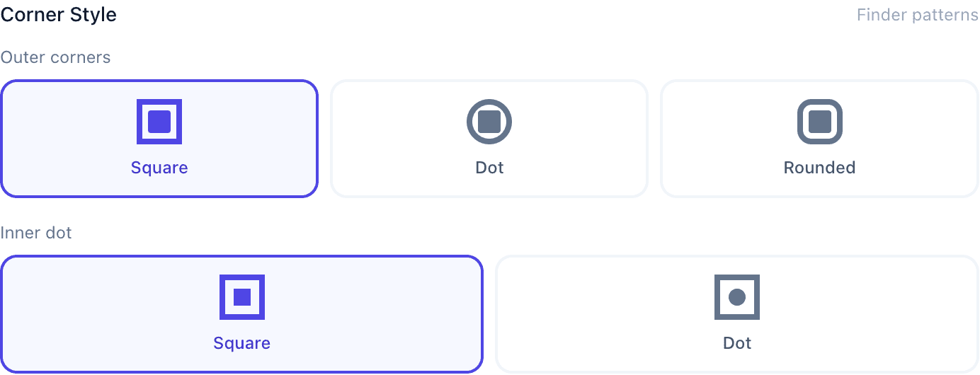Click the circular Dot outer corner icon
The image size is (980, 375).
(x=489, y=122)
